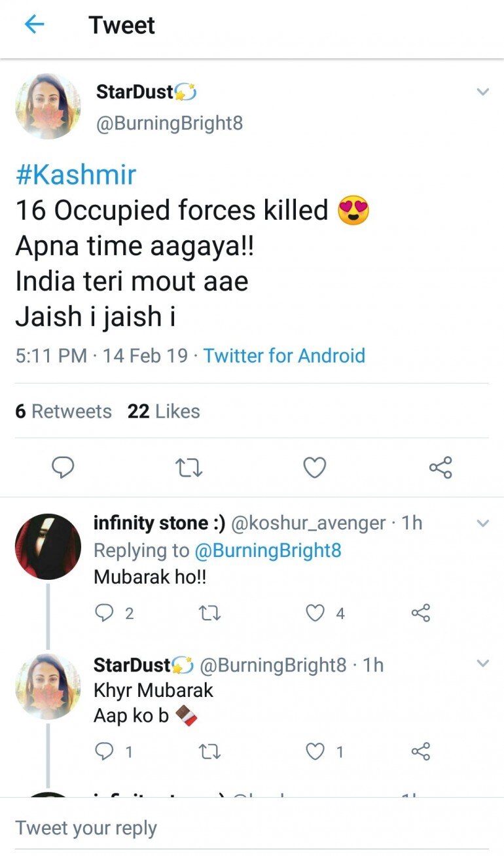Open the main tweet's options chevron
504x856 pixels.
(x=482, y=92)
